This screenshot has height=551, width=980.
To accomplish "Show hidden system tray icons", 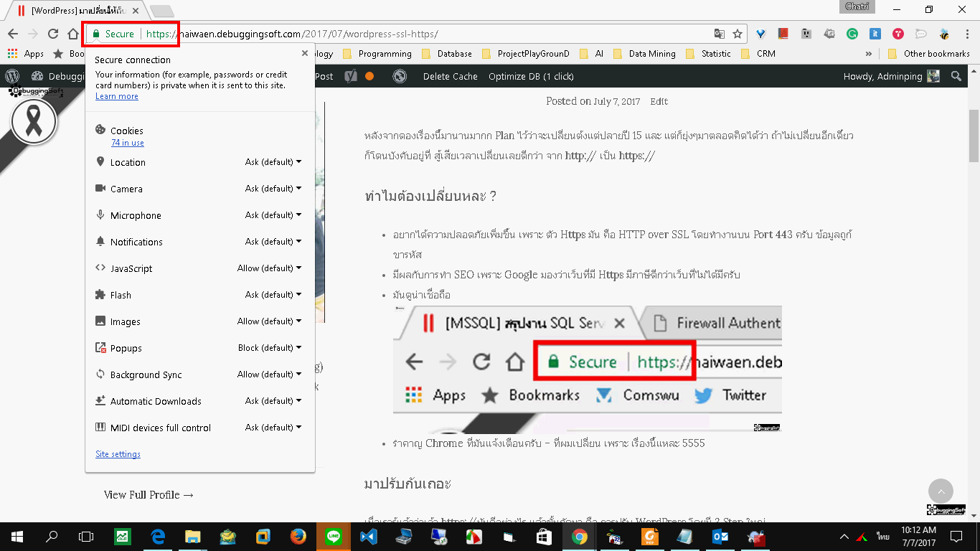I will coord(844,537).
